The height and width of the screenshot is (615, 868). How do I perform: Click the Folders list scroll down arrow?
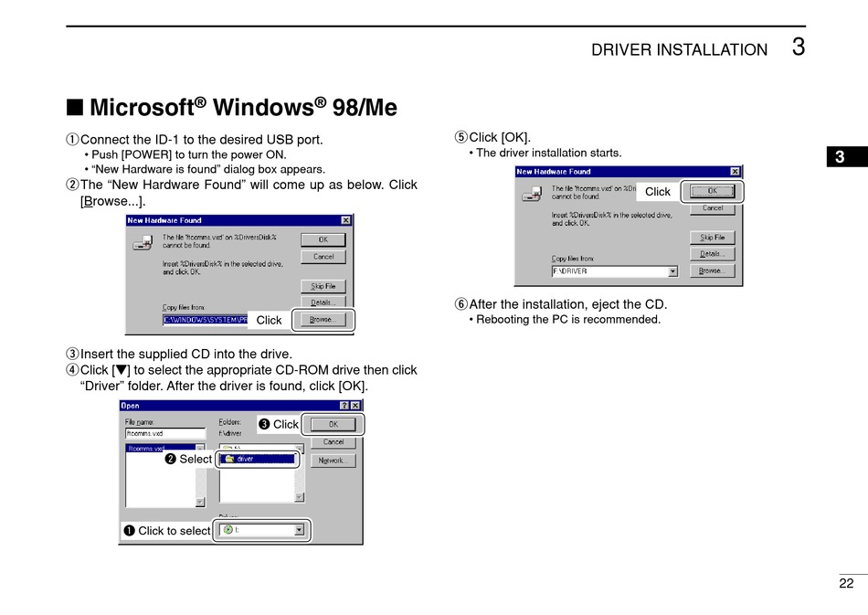[299, 497]
